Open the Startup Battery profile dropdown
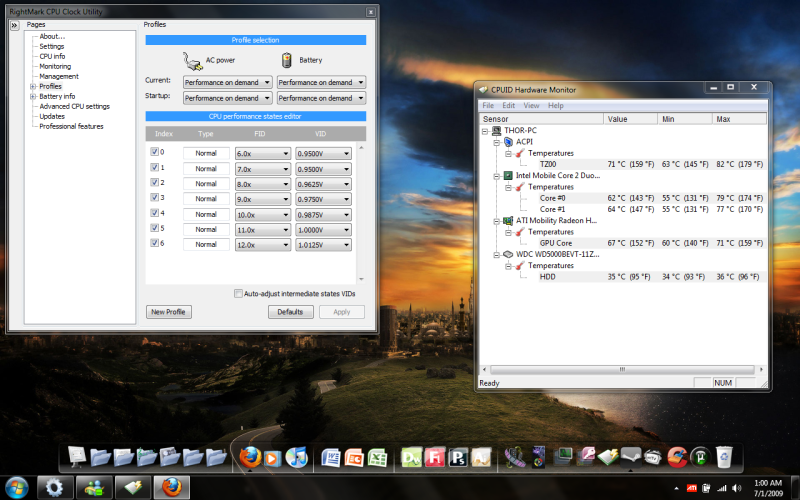The width and height of the screenshot is (800, 500). [x=321, y=98]
